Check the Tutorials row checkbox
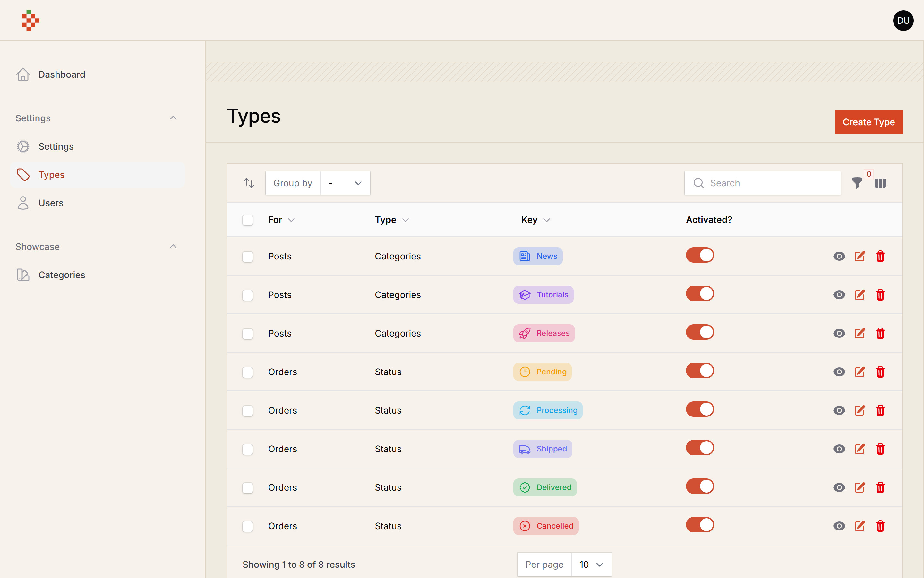The image size is (924, 578). pos(247,295)
